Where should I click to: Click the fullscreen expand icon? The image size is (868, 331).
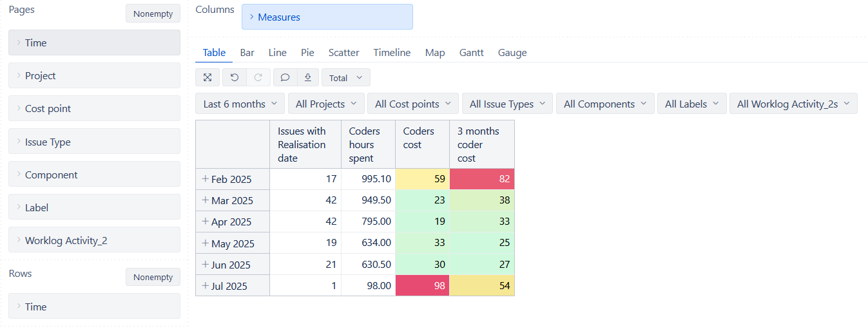point(207,77)
